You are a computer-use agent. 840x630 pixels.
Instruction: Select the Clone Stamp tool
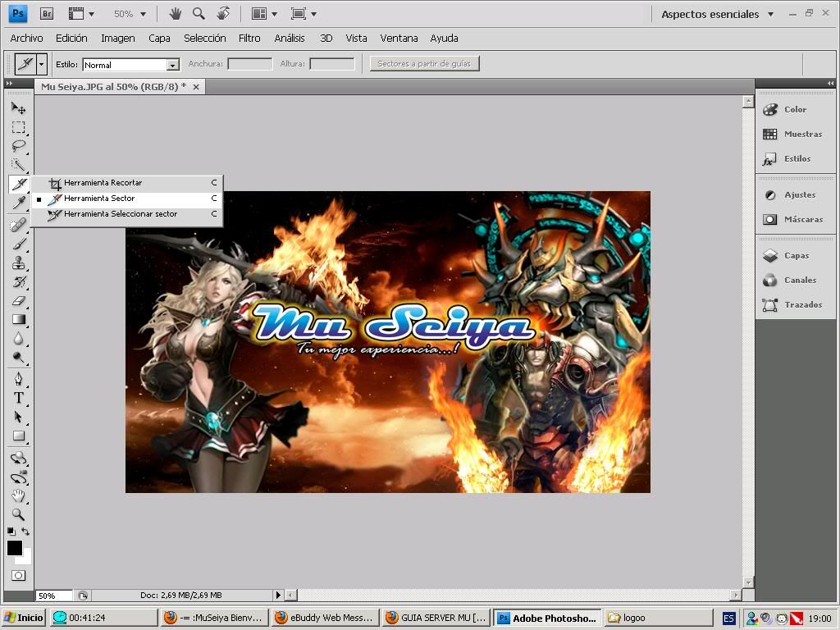click(18, 262)
